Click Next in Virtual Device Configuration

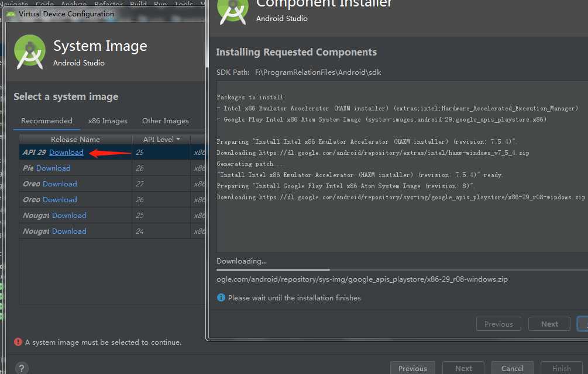pyautogui.click(x=463, y=368)
